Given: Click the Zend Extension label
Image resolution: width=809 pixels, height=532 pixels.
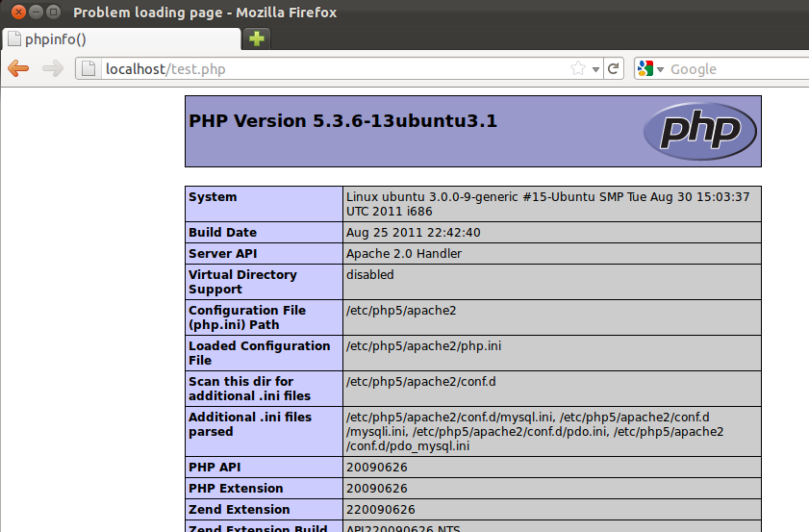Looking at the screenshot, I should pos(239,510).
